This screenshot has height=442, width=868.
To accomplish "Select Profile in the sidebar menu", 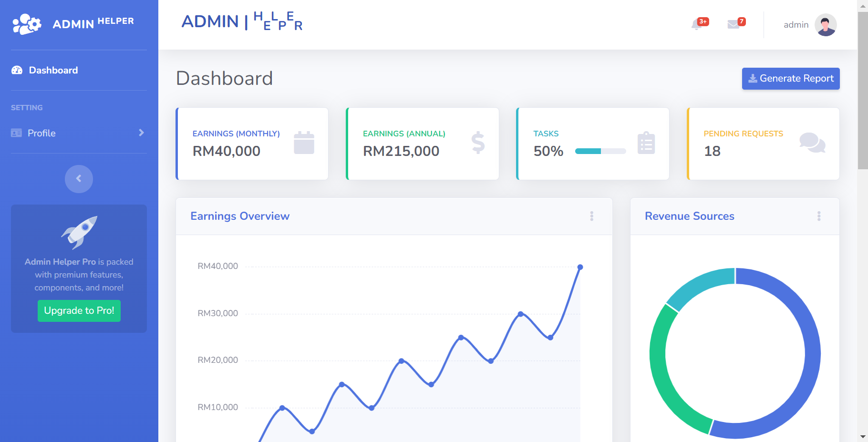I will (x=41, y=133).
